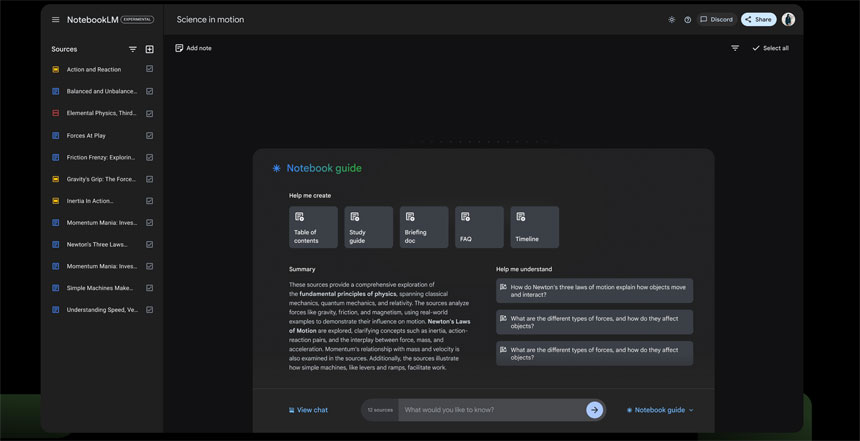Click the Newton's Three Laws doc icon
Viewport: 860px width, 441px height.
(x=55, y=245)
